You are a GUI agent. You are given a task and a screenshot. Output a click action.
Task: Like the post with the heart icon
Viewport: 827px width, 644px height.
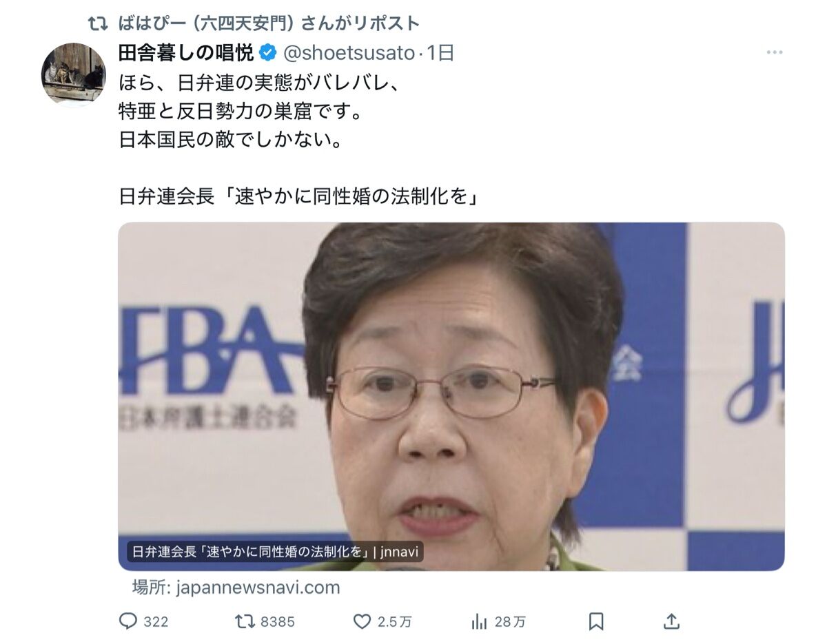[363, 621]
